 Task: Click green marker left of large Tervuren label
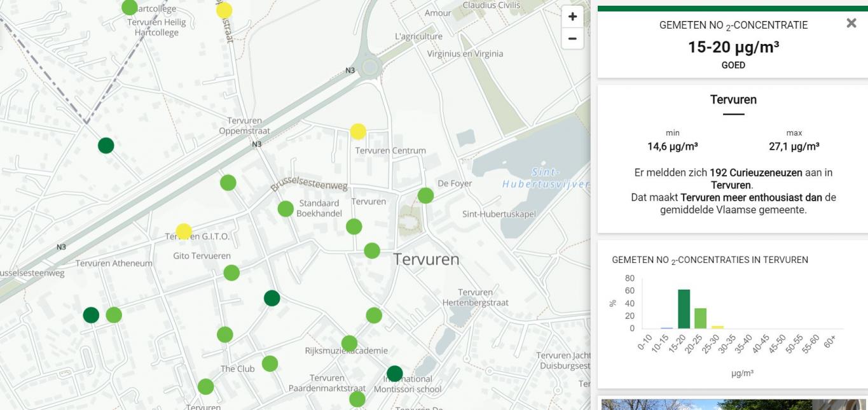click(x=372, y=250)
